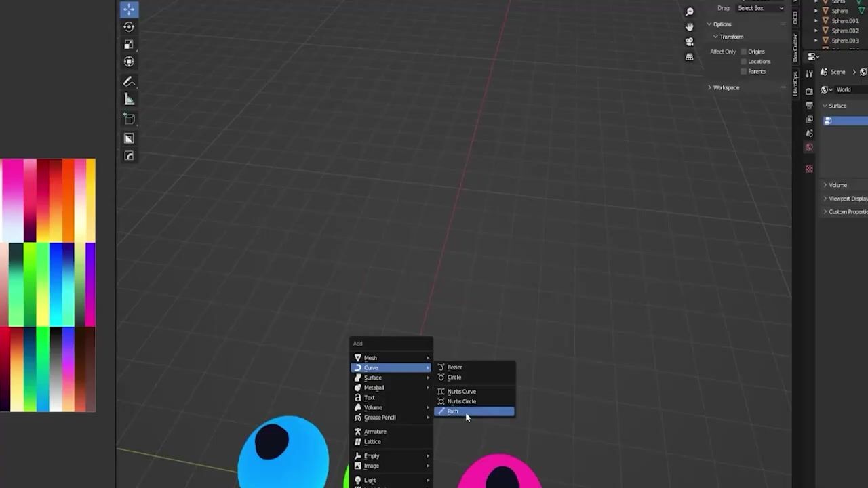Select the Scale tool

point(129,45)
